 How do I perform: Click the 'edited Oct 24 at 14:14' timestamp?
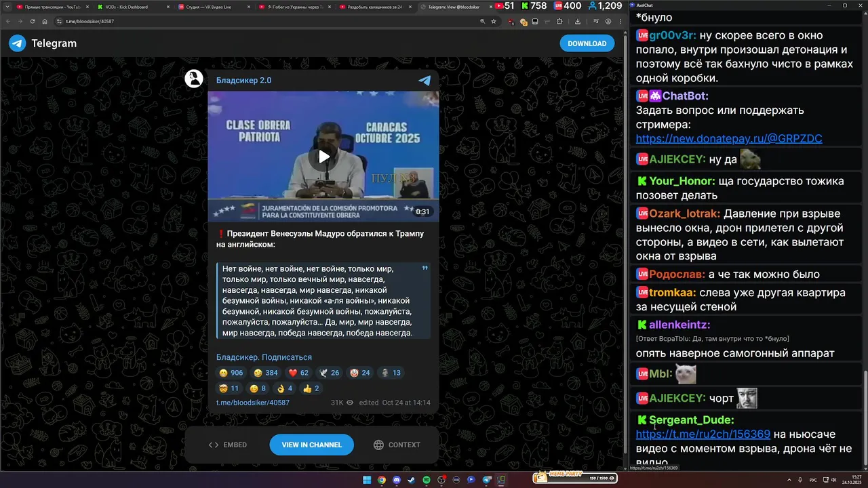point(395,403)
